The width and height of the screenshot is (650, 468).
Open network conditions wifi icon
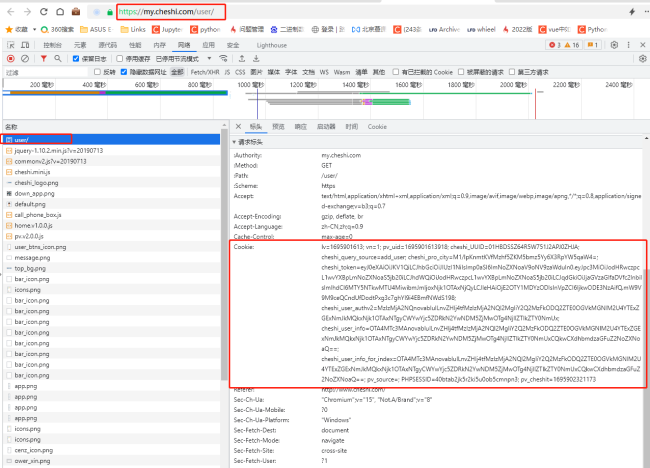[223, 58]
